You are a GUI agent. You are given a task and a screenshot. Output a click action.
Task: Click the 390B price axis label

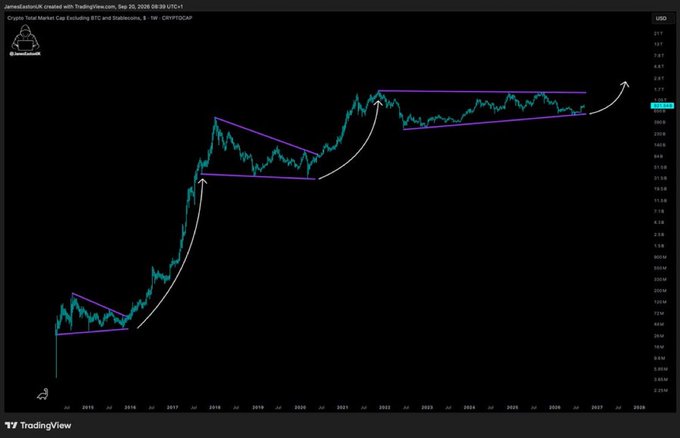(x=660, y=123)
